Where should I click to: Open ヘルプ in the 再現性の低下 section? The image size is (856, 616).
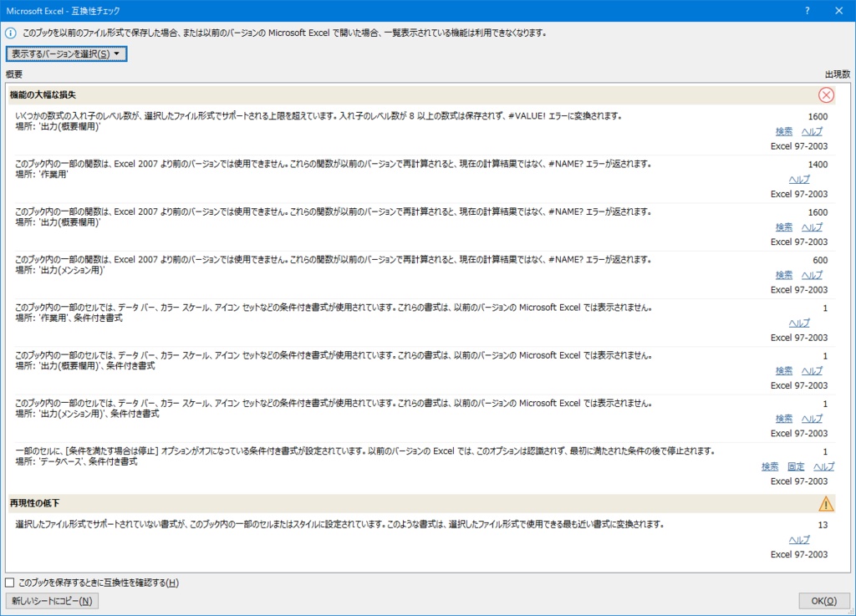click(800, 539)
